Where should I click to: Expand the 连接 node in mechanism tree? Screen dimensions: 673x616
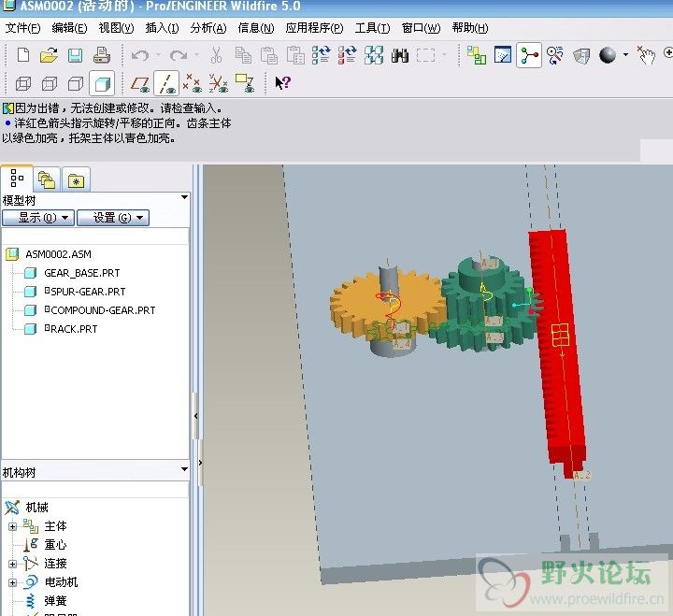[x=12, y=564]
